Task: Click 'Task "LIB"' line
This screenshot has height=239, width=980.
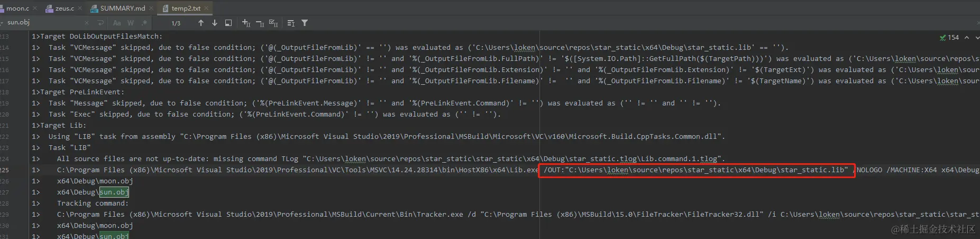Action: [70, 148]
